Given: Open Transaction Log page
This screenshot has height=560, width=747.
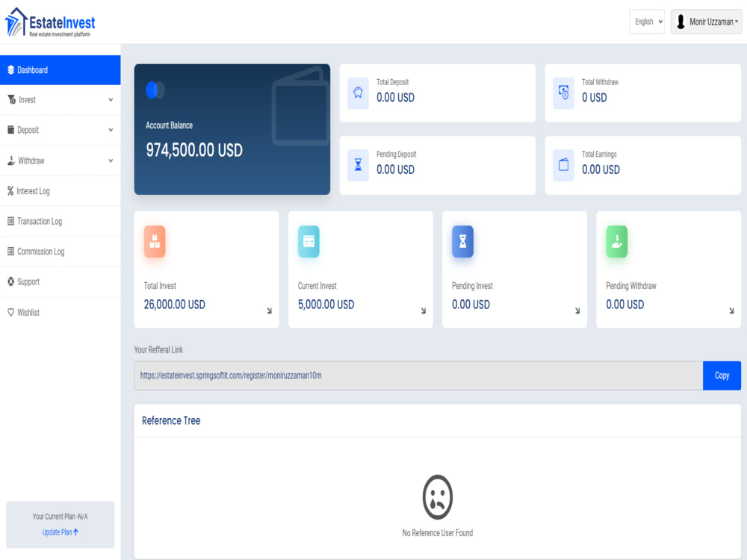Looking at the screenshot, I should pyautogui.click(x=60, y=222).
